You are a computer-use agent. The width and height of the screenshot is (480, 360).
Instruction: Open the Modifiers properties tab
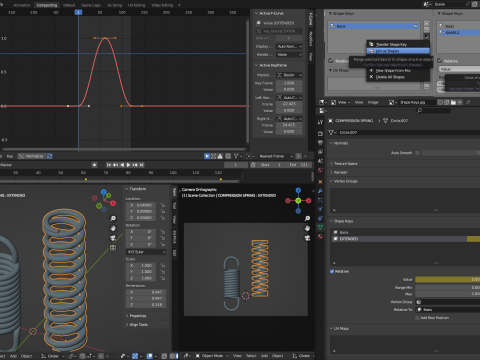(320, 191)
